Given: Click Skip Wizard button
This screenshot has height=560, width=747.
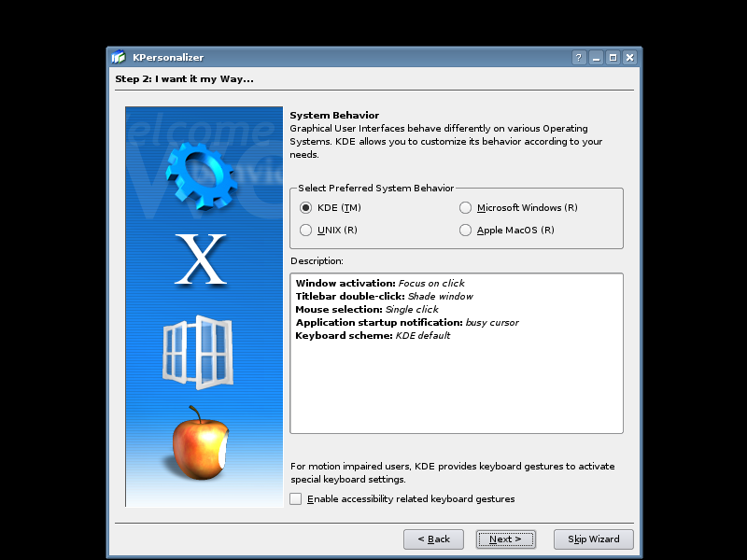Looking at the screenshot, I should tap(594, 539).
